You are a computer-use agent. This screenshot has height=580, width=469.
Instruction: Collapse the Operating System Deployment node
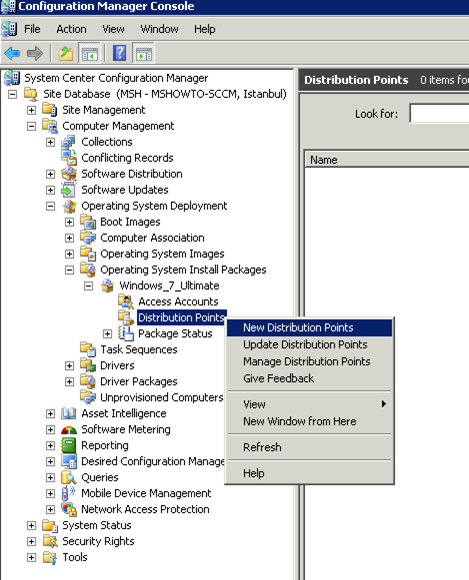click(50, 206)
